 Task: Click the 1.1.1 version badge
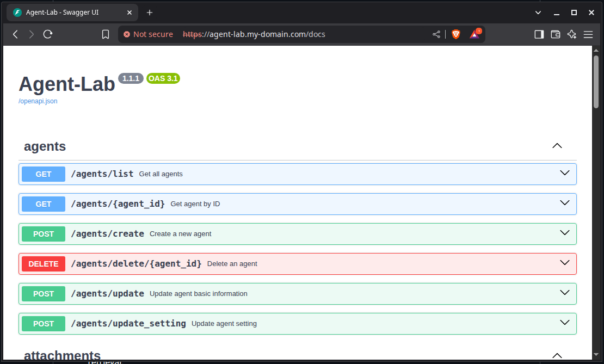pyautogui.click(x=131, y=78)
